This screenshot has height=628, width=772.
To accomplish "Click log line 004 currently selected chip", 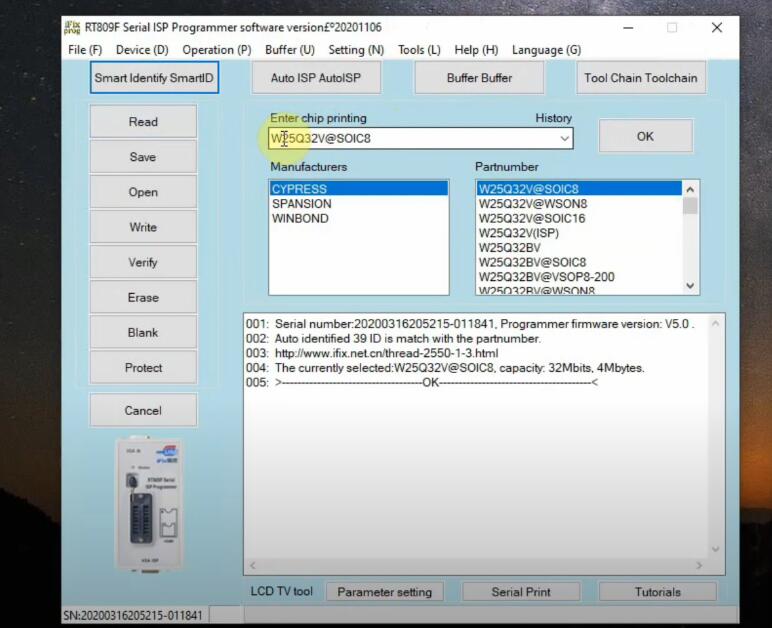I will [445, 368].
